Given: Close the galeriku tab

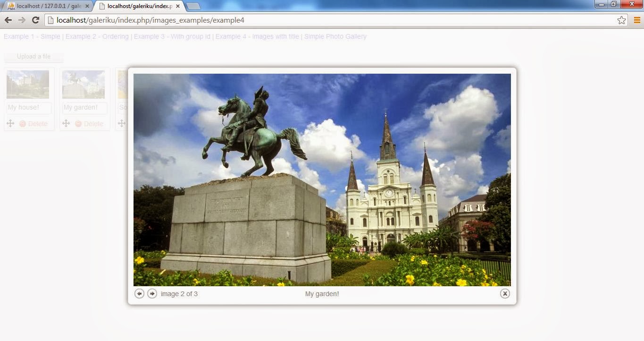Looking at the screenshot, I should (177, 6).
